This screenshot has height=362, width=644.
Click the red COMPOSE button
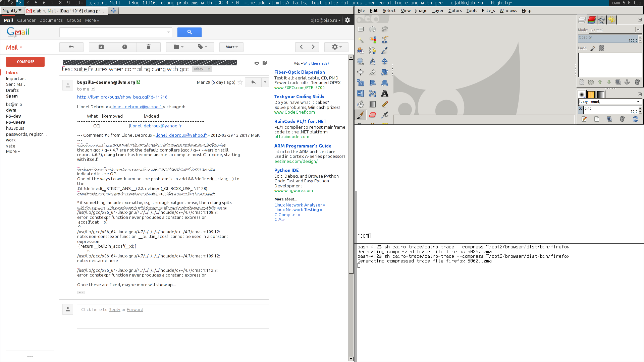pos(25,62)
